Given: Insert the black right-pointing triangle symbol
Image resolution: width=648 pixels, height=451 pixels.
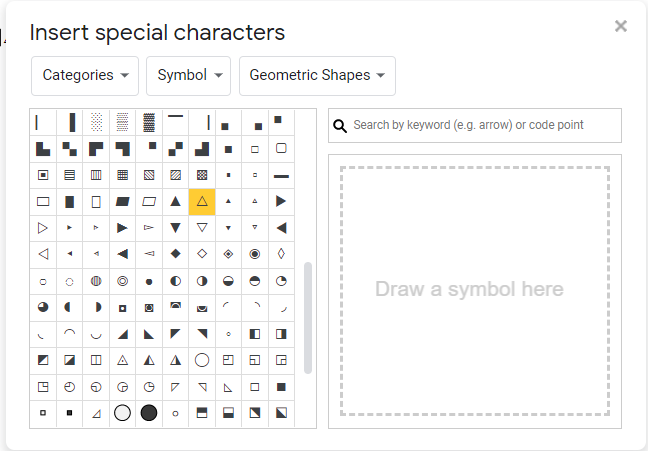Looking at the screenshot, I should (281, 201).
